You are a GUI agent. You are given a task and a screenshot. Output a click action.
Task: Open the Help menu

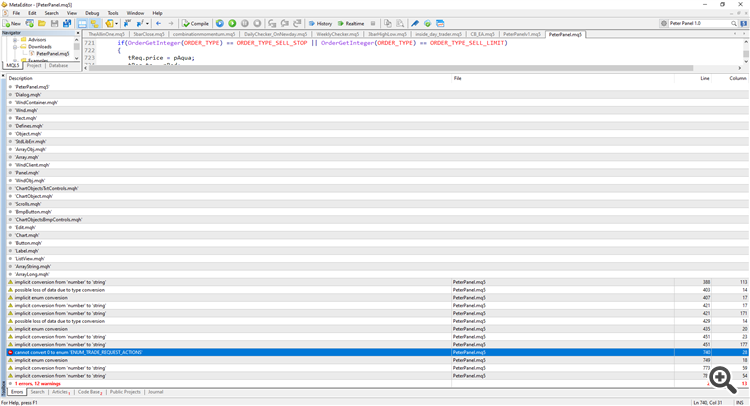[x=157, y=13]
